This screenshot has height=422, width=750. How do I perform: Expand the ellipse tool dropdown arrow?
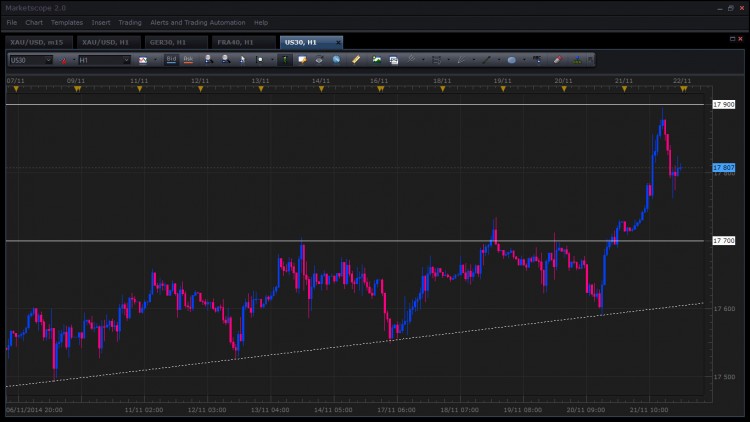click(524, 60)
